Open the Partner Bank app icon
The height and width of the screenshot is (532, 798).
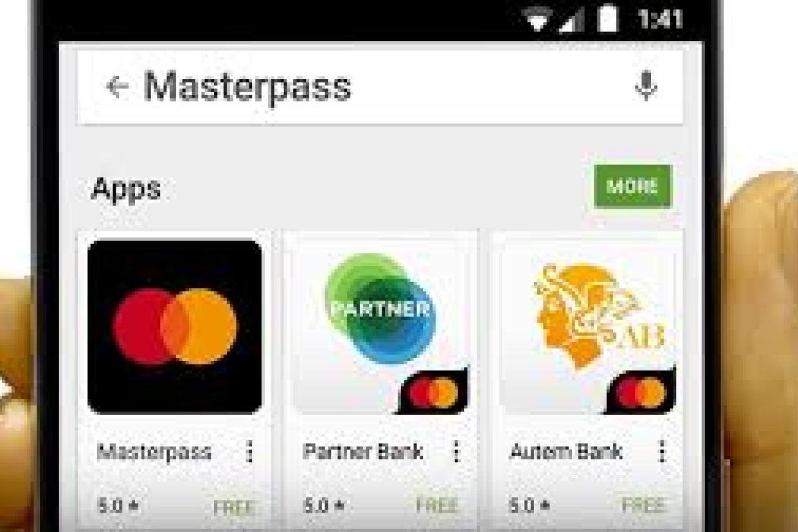(x=380, y=327)
